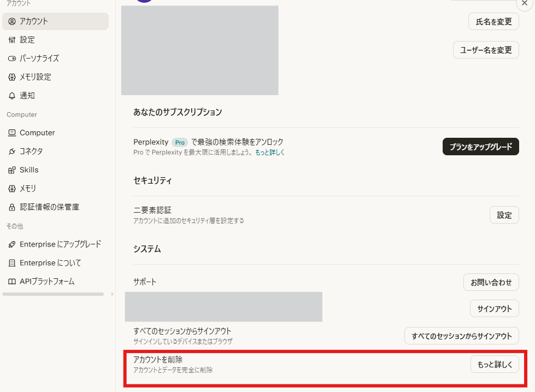
Task: Open Enterprise にアップグレード entry
Action: pos(55,244)
